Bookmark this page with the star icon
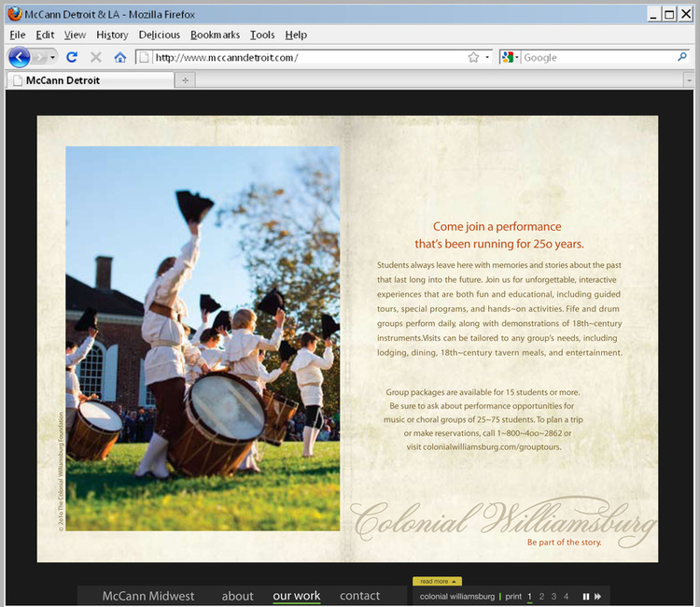The width and height of the screenshot is (700, 607). pos(473,58)
